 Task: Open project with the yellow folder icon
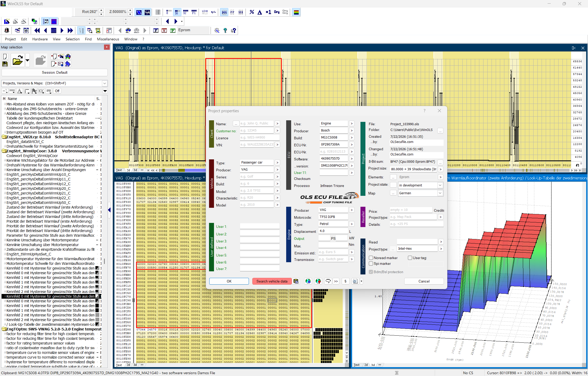[x=17, y=60]
